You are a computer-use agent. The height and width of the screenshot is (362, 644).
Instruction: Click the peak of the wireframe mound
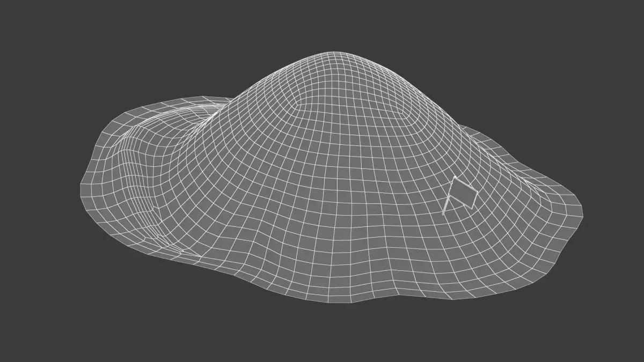(x=334, y=53)
